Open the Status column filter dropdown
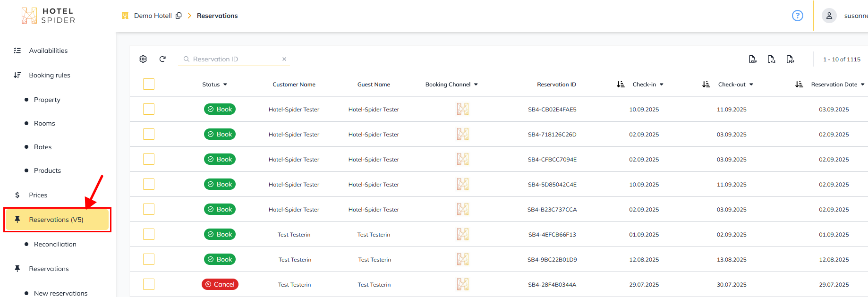This screenshot has height=297, width=868. 225,85
